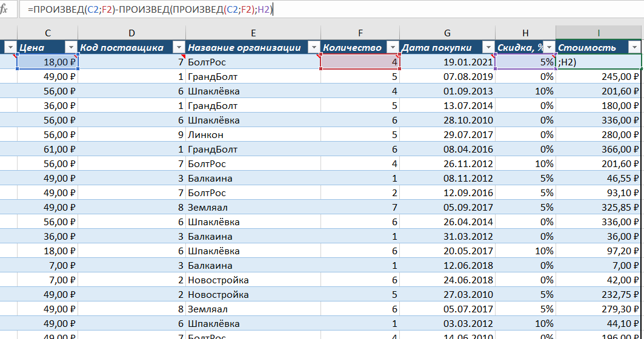Select column D header
This screenshot has width=644, height=339.
(131, 33)
